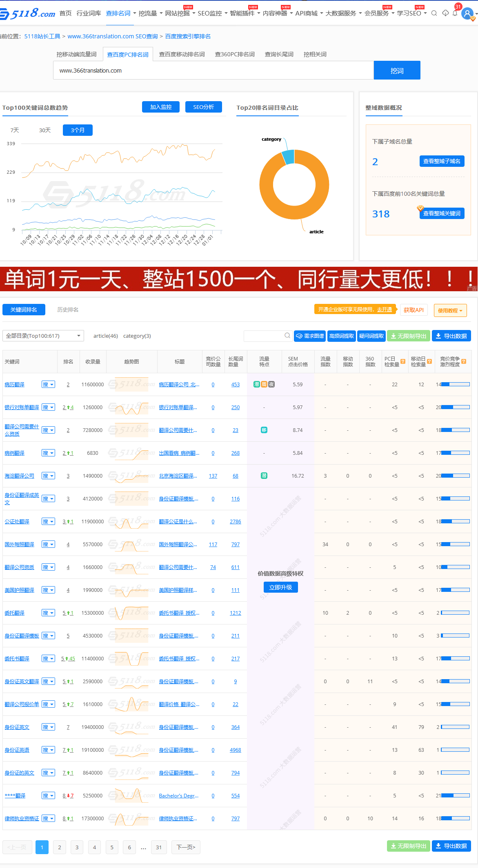The image size is (478, 868).
Task: Click competition bar for 病历翻译 row
Action: 456,384
